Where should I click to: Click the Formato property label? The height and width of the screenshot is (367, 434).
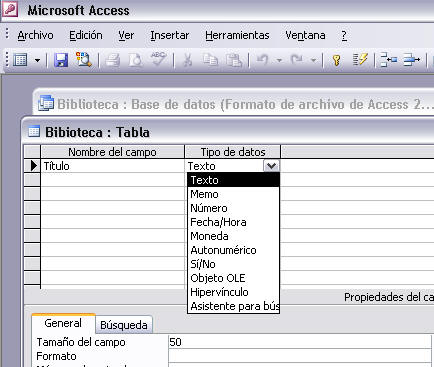(56, 356)
